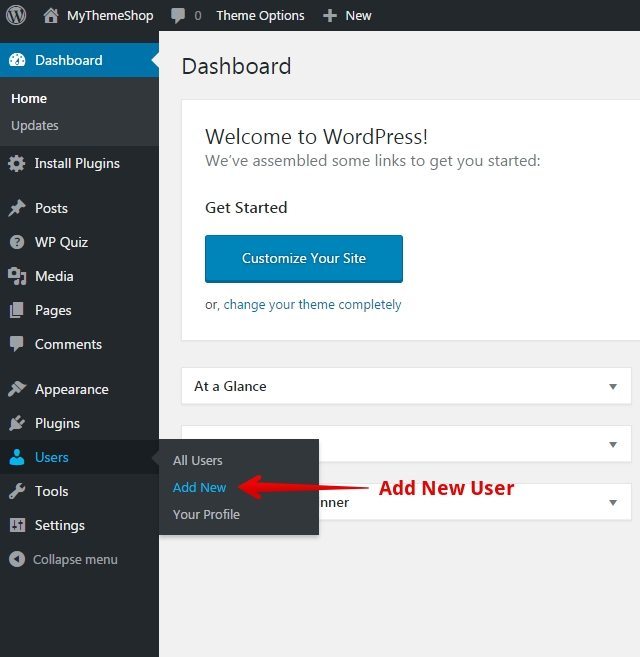640x657 pixels.
Task: Click the Dashboard gauge icon
Action: 17,60
